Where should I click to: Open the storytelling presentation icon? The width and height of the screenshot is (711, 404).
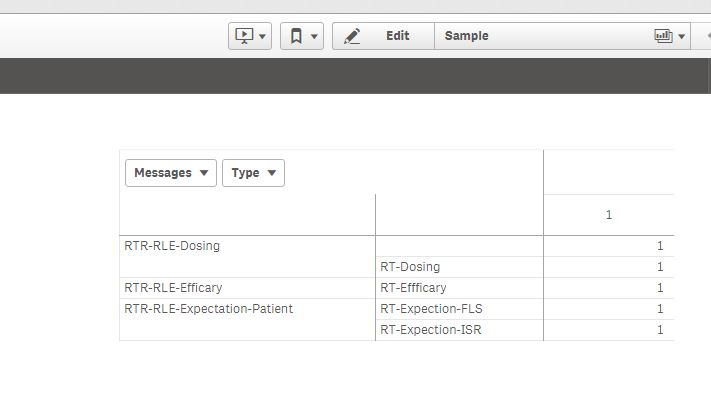(244, 36)
